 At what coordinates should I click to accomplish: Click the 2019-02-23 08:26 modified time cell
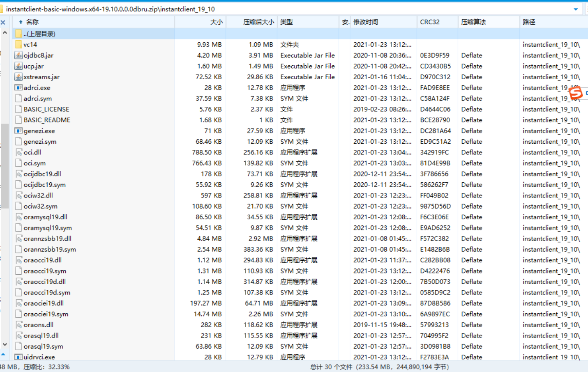382,109
